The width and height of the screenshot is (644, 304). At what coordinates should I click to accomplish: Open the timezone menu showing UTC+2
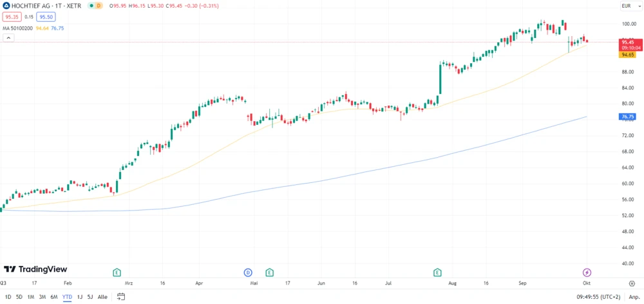(x=598, y=296)
